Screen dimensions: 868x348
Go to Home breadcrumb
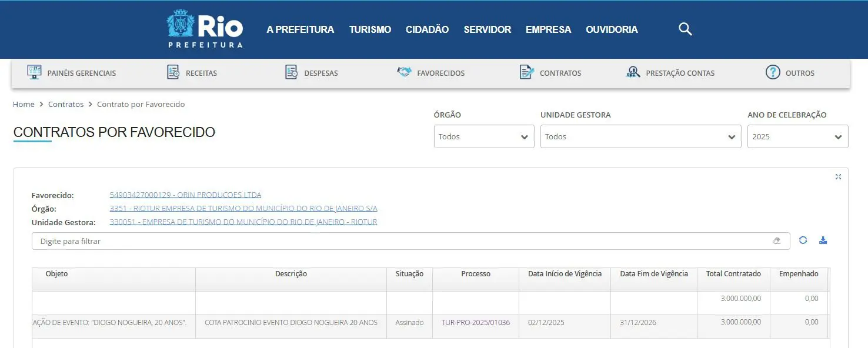click(24, 104)
